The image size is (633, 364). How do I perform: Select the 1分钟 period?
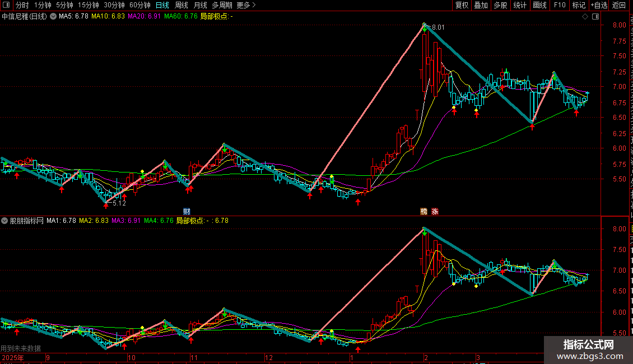(43, 5)
